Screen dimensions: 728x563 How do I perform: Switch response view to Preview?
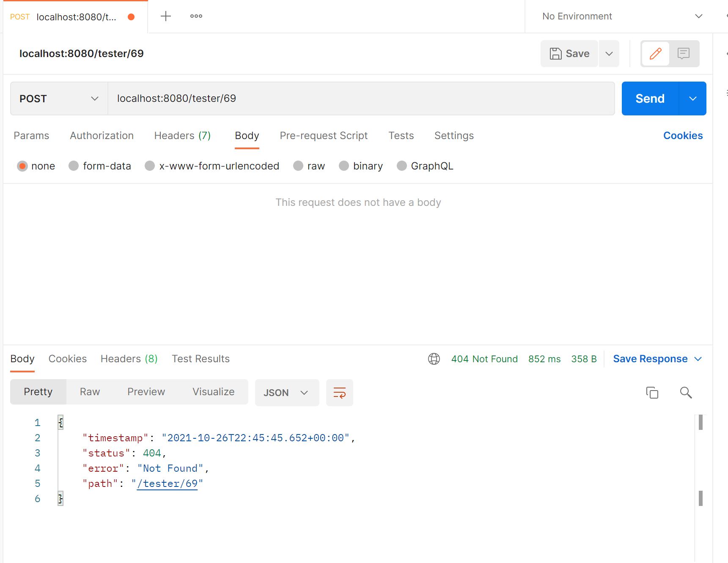[x=146, y=392]
